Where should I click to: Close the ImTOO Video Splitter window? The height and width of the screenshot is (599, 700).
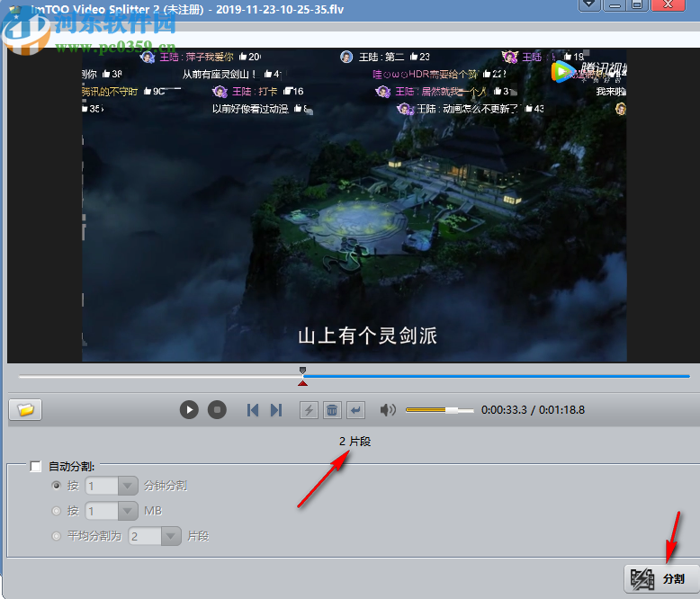point(668,4)
